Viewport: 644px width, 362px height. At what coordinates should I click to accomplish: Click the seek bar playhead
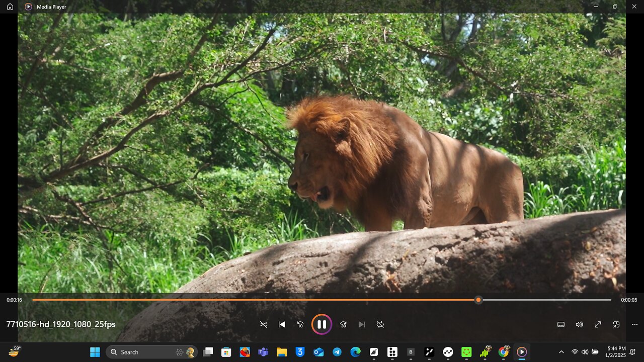click(478, 300)
